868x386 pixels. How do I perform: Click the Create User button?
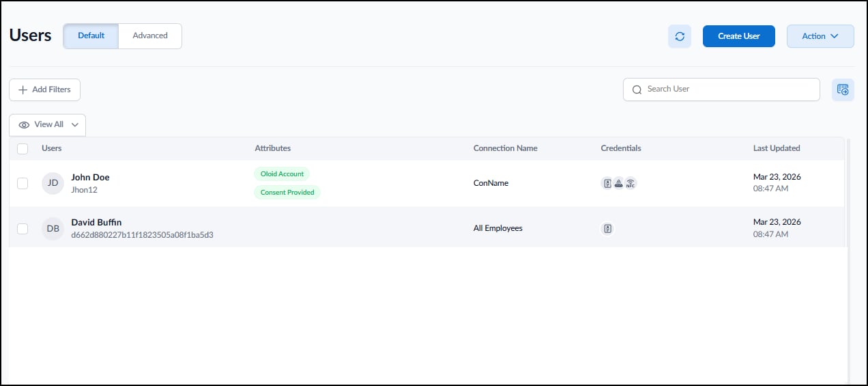739,36
